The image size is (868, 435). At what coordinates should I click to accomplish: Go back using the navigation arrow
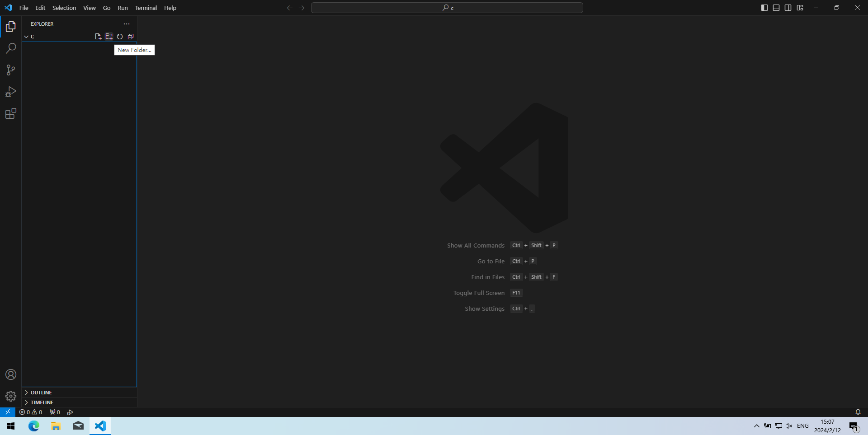pos(290,8)
